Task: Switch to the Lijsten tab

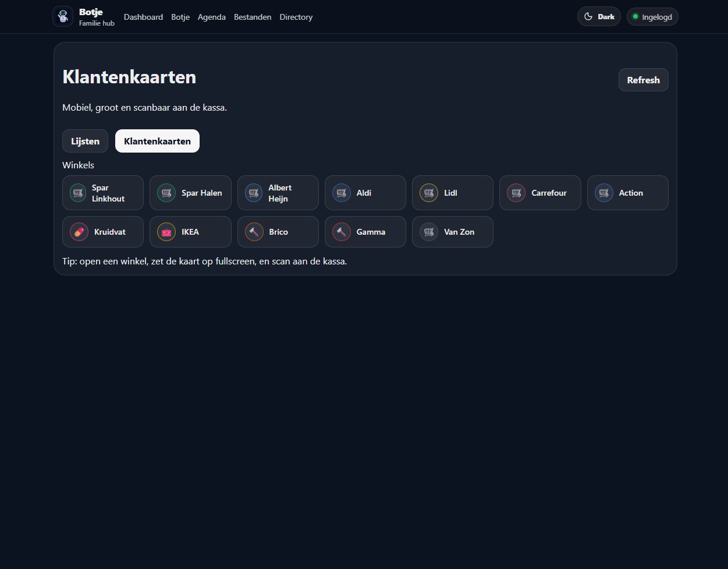Action: point(85,141)
